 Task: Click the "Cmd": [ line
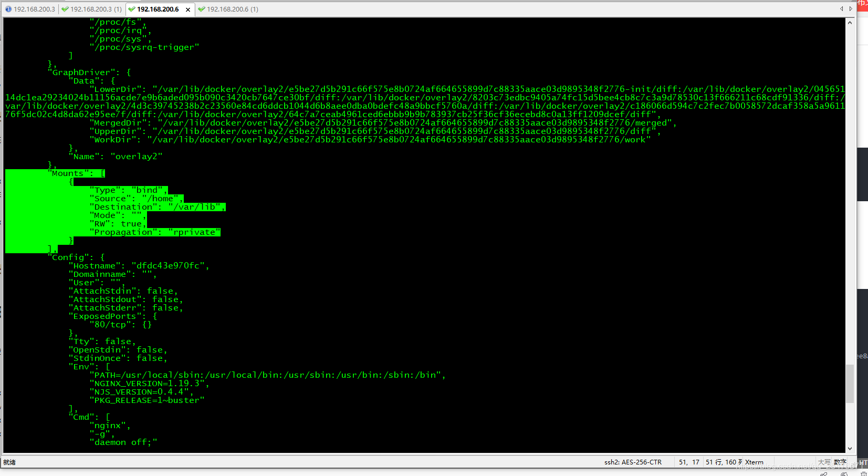click(x=89, y=417)
